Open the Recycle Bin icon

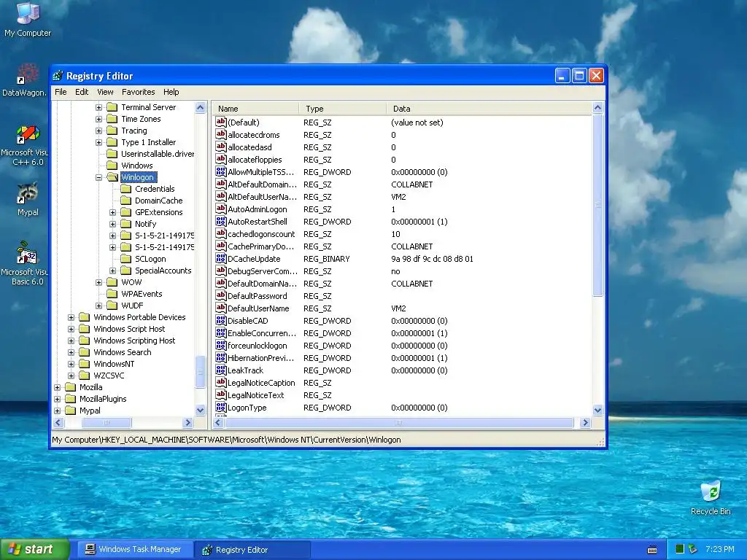pos(711,497)
